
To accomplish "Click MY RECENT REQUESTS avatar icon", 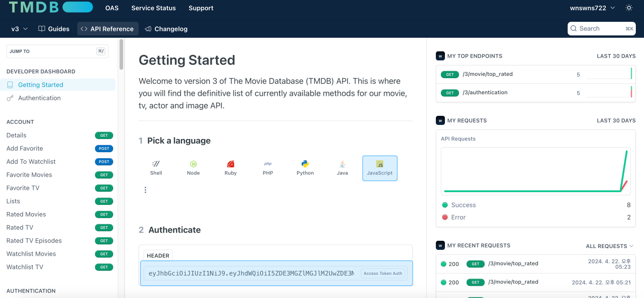I will click(x=440, y=246).
